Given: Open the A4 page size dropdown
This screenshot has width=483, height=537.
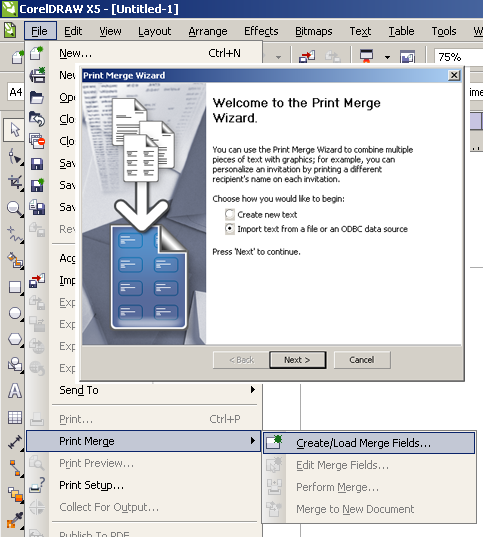Looking at the screenshot, I should coord(16,92).
